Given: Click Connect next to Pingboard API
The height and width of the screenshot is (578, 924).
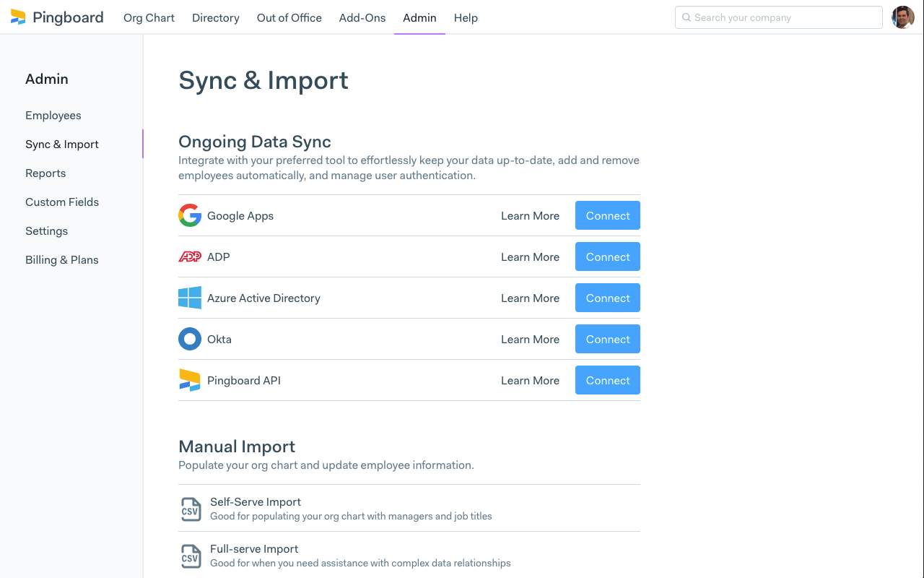Looking at the screenshot, I should pos(607,379).
